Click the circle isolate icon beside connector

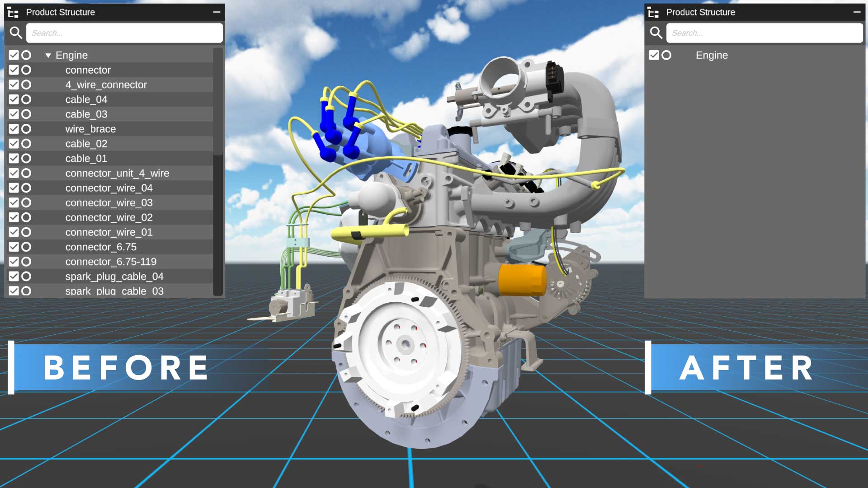pos(27,70)
